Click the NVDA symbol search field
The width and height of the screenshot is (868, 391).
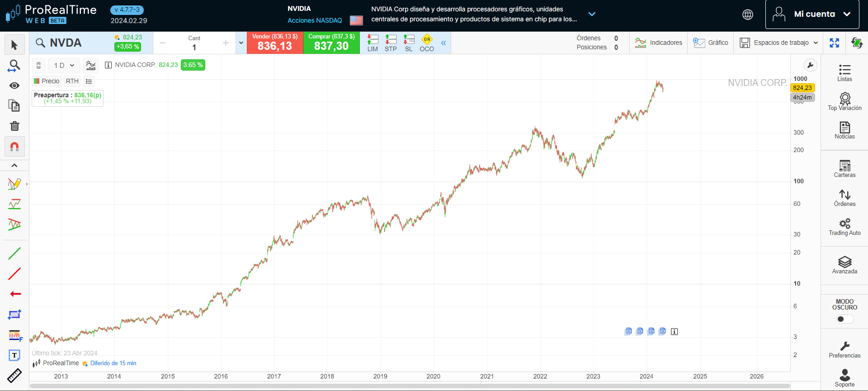(x=72, y=43)
